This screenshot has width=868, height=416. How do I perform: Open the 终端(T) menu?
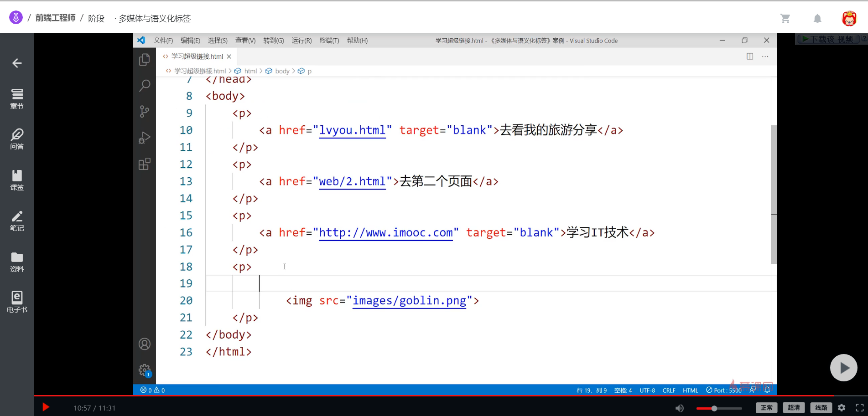[329, 41]
